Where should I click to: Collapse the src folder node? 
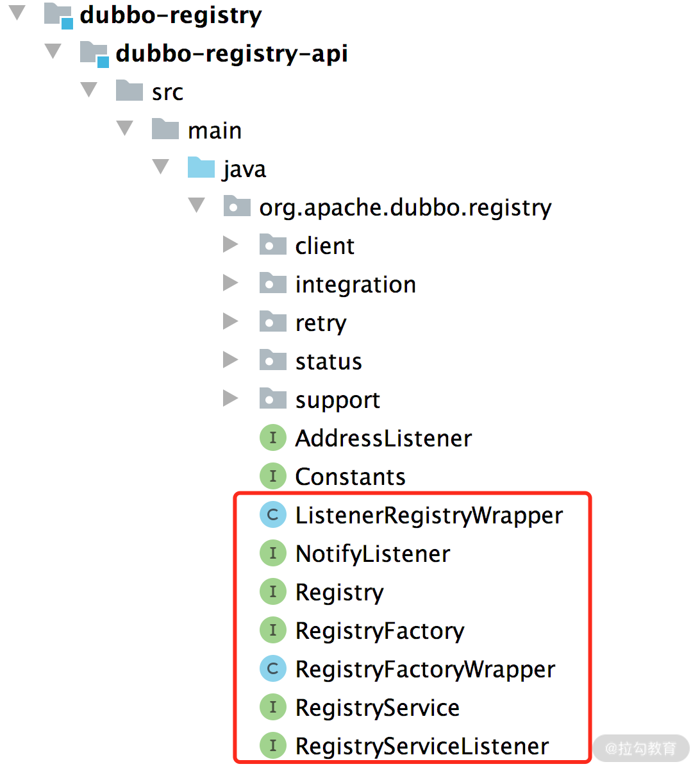[89, 90]
